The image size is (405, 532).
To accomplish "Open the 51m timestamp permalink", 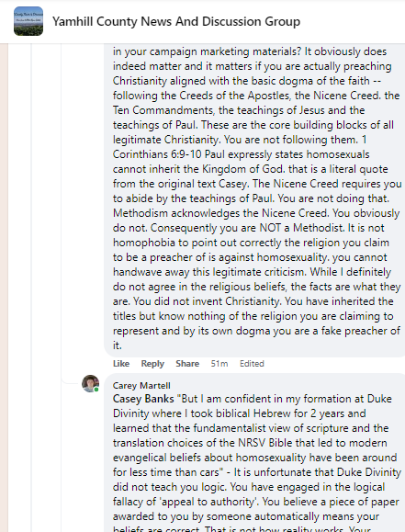I will click(219, 363).
